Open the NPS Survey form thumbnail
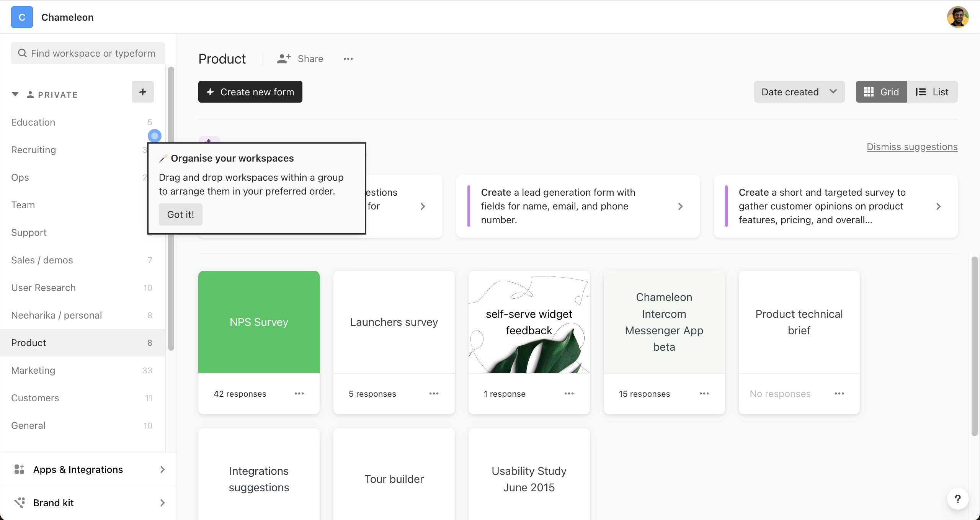 pos(259,322)
